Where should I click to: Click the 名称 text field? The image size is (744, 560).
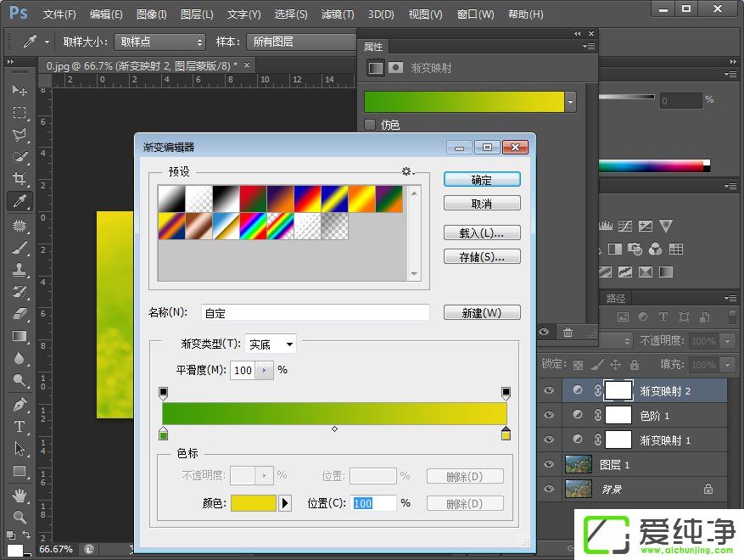315,313
